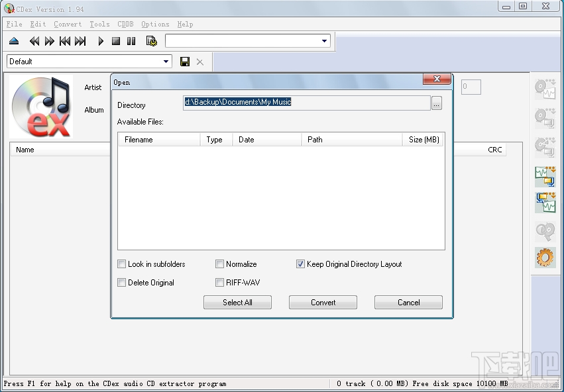
Task: Click the CDex logo image
Action: pos(41,107)
